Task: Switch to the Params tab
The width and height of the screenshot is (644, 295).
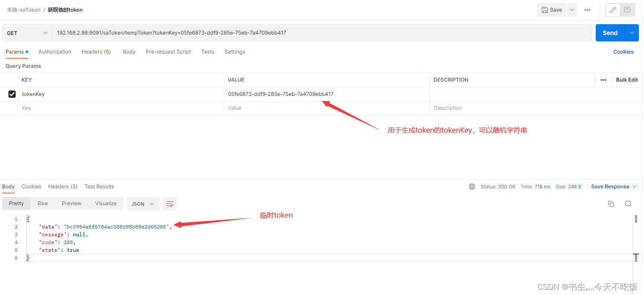Action: coord(16,52)
